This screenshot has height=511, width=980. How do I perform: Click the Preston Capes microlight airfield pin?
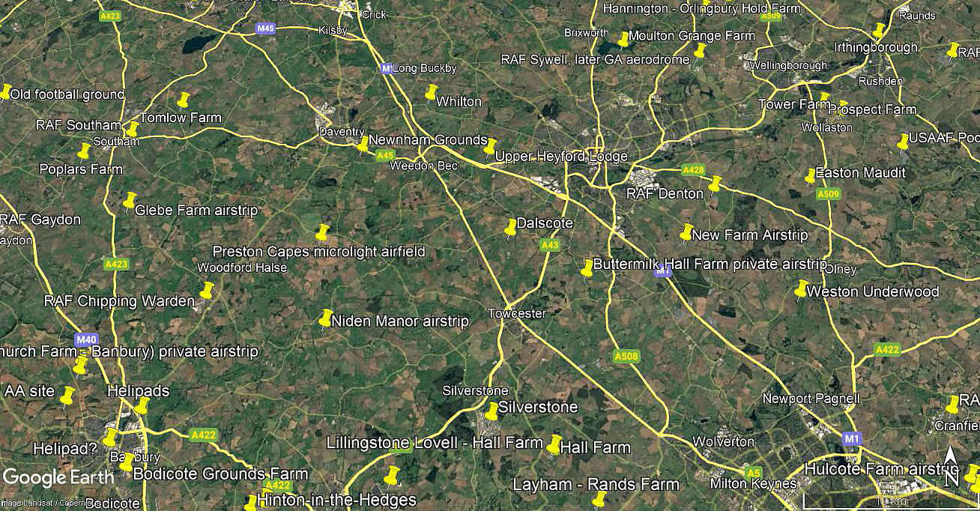(x=322, y=232)
